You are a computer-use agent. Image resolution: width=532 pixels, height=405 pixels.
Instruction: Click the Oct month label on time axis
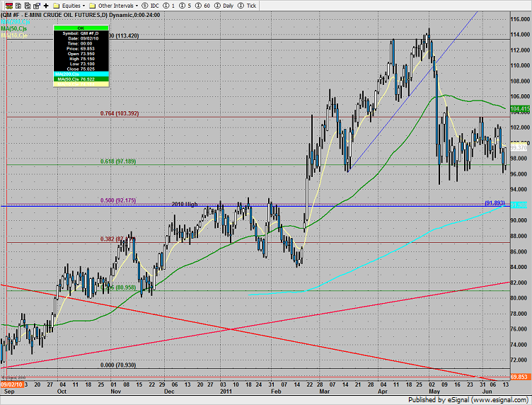click(x=62, y=392)
